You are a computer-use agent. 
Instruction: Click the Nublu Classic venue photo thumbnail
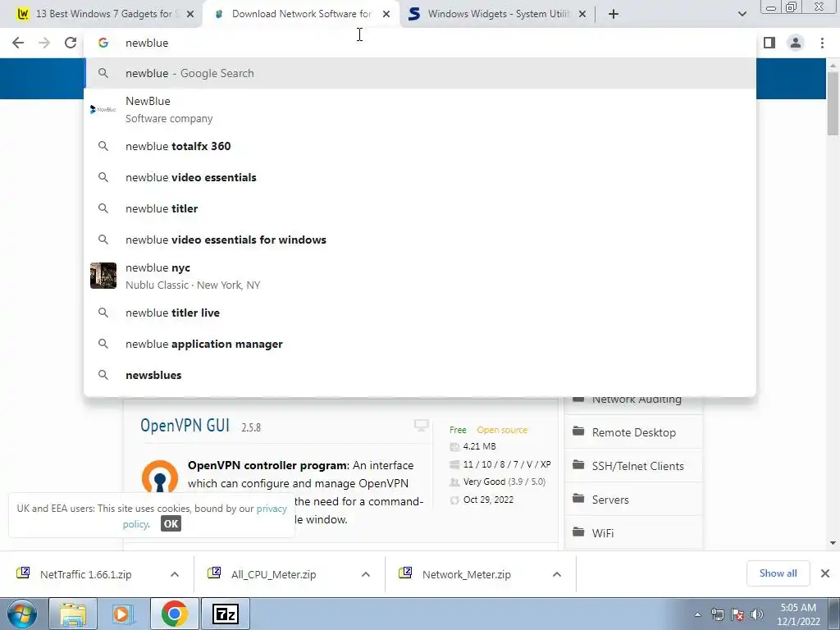[103, 276]
